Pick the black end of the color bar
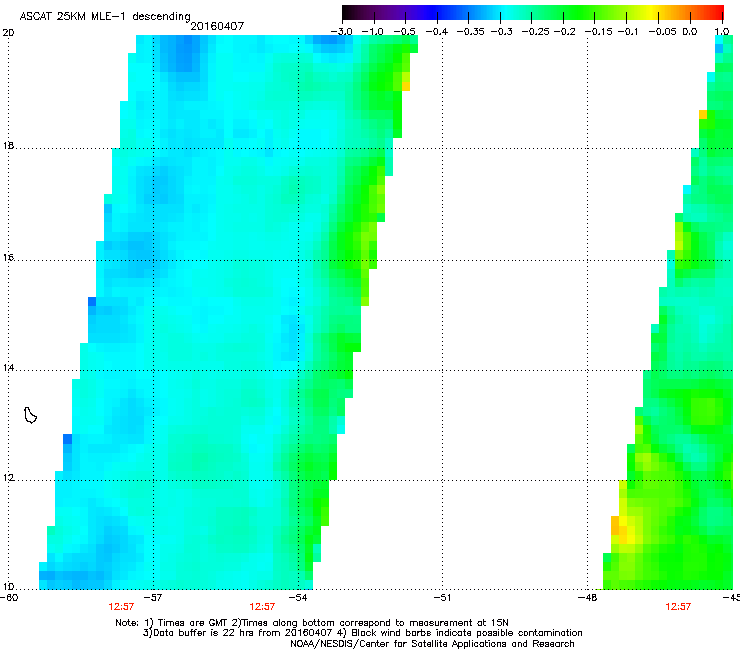 348,13
